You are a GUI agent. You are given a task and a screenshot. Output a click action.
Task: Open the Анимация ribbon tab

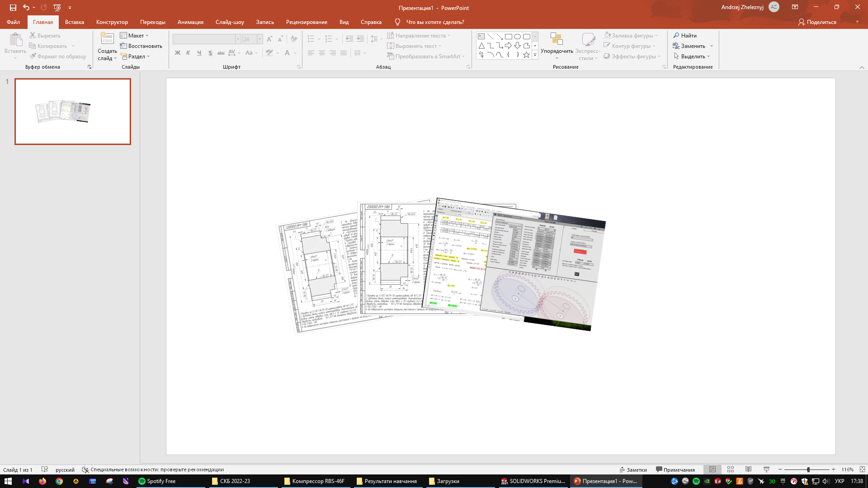coord(190,22)
